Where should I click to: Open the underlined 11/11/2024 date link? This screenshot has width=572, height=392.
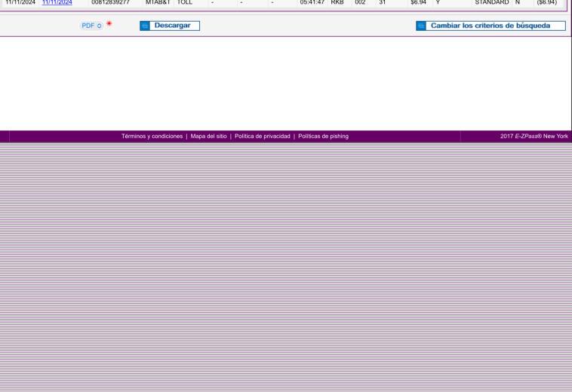57,3
